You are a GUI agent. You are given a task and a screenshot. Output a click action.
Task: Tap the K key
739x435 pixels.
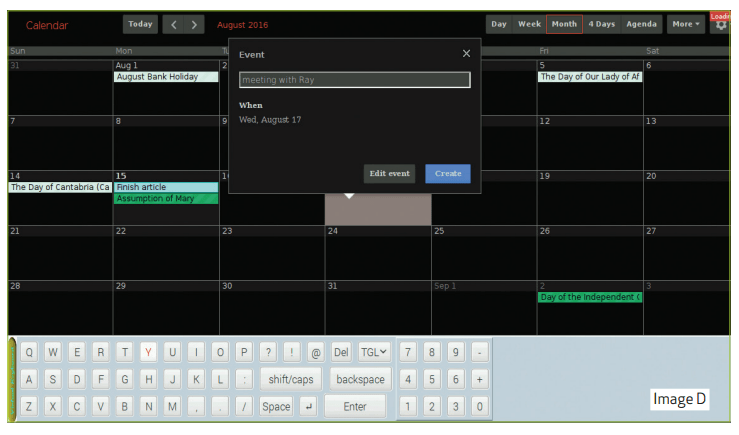pos(196,379)
